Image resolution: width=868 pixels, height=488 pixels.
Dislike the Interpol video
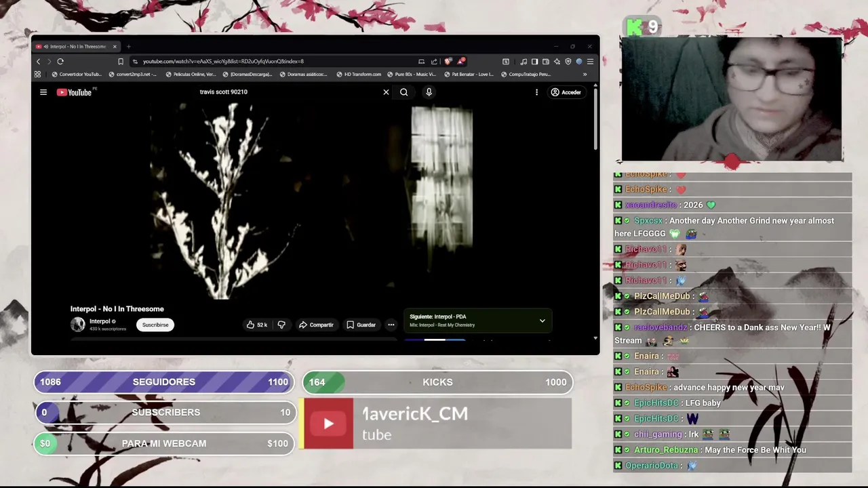(x=281, y=325)
